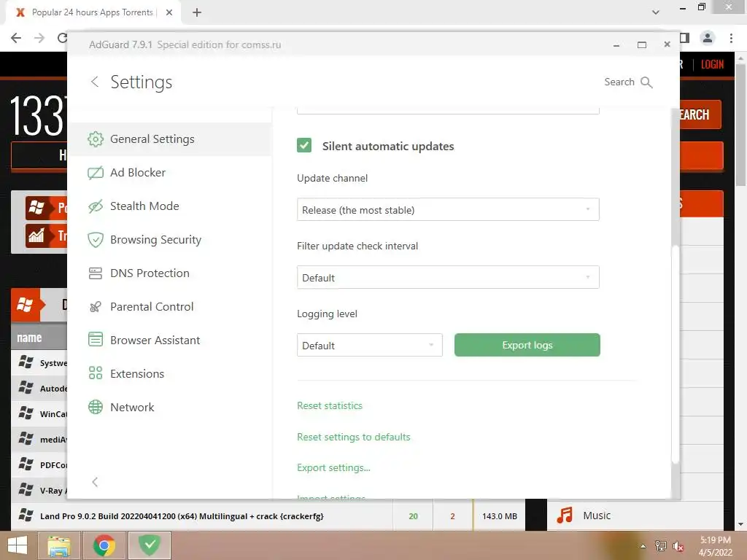Click the Chrome profile avatar icon
747x560 pixels.
[708, 38]
